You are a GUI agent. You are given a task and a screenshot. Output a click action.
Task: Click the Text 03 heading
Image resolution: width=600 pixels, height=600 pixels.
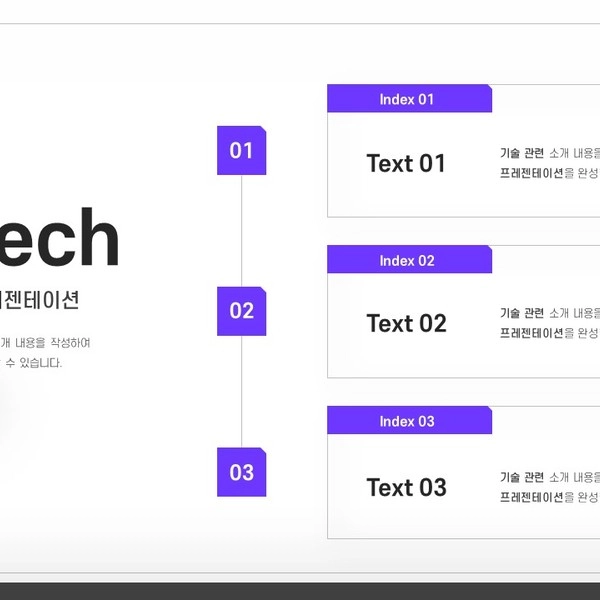[406, 488]
